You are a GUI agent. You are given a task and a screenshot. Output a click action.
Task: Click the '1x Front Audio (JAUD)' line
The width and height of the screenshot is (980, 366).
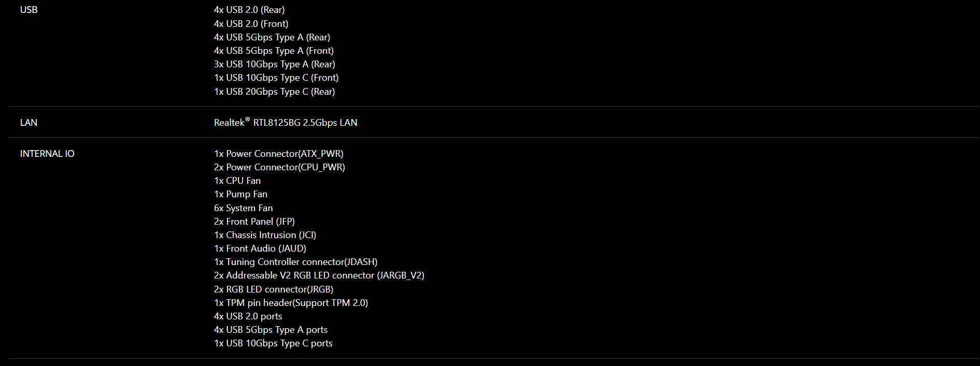point(260,248)
